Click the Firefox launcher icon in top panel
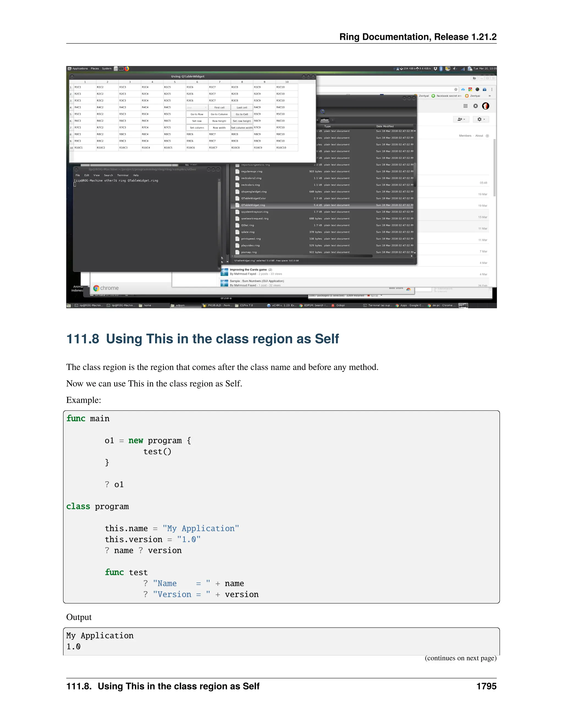The width and height of the screenshot is (563, 728). [x=127, y=69]
